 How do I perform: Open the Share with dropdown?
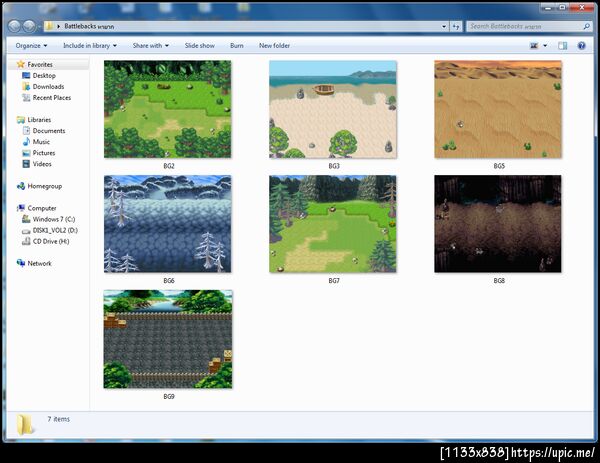click(151, 46)
